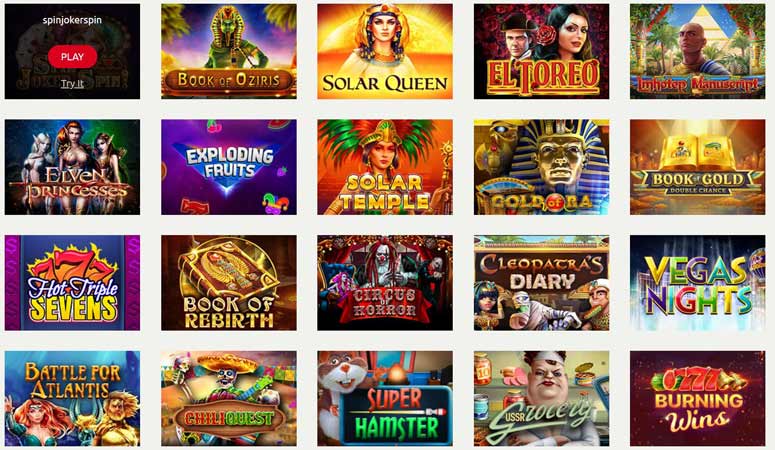Screen dimensions: 775x450
Task: Open the Exploding Fruits game
Action: [x=229, y=167]
